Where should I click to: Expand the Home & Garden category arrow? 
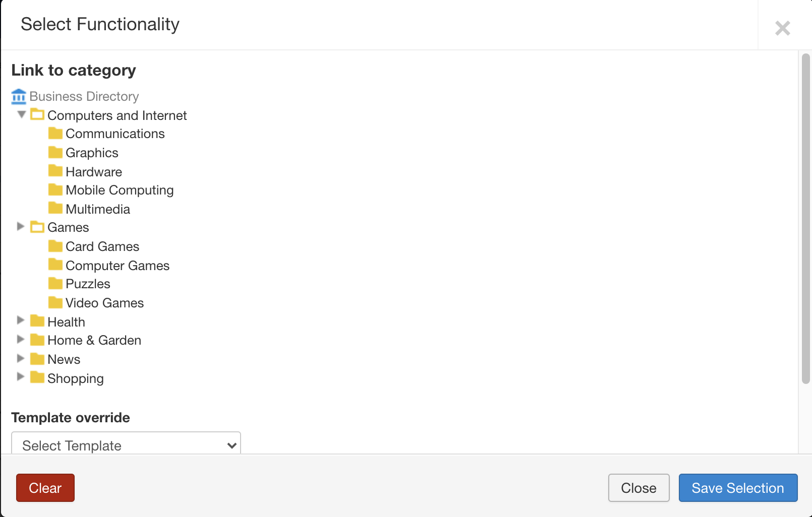(x=21, y=339)
